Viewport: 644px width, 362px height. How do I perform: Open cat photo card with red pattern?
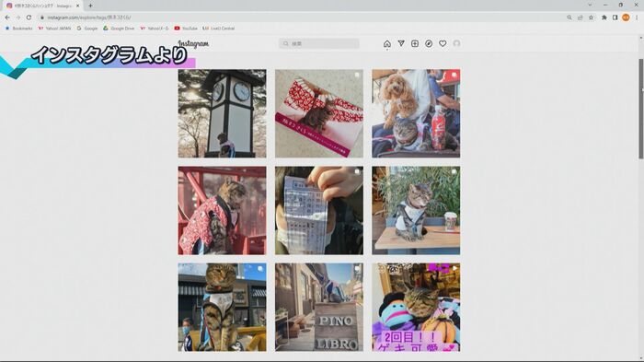click(319, 113)
